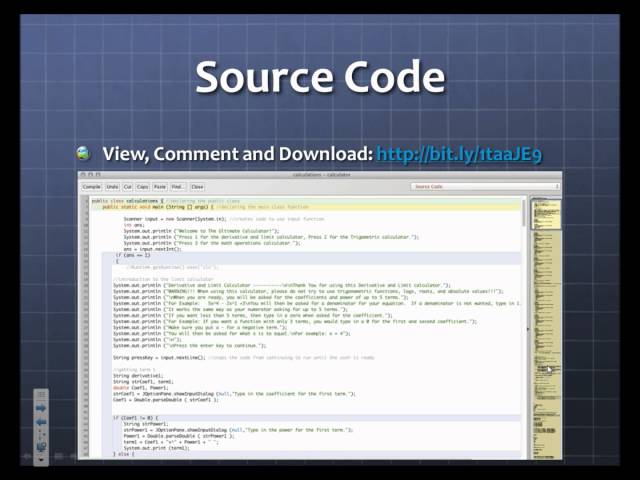640x480 pixels.
Task: Click the editor window title bar
Action: [320, 175]
